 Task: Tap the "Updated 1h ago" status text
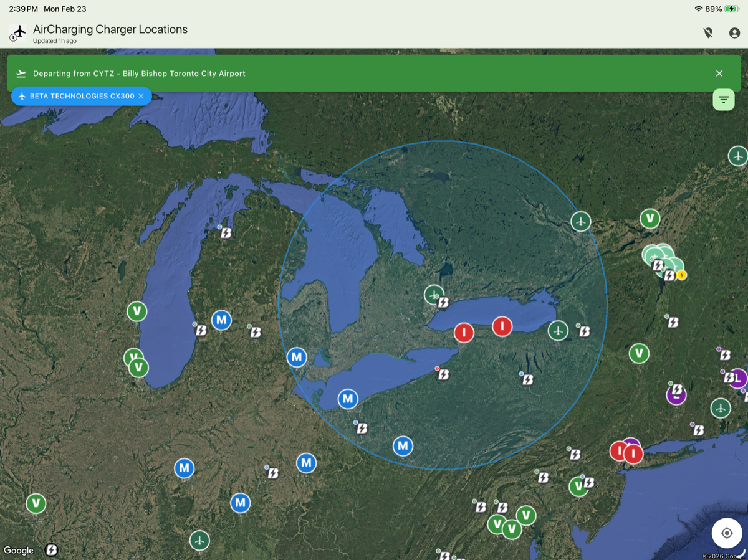click(x=55, y=41)
